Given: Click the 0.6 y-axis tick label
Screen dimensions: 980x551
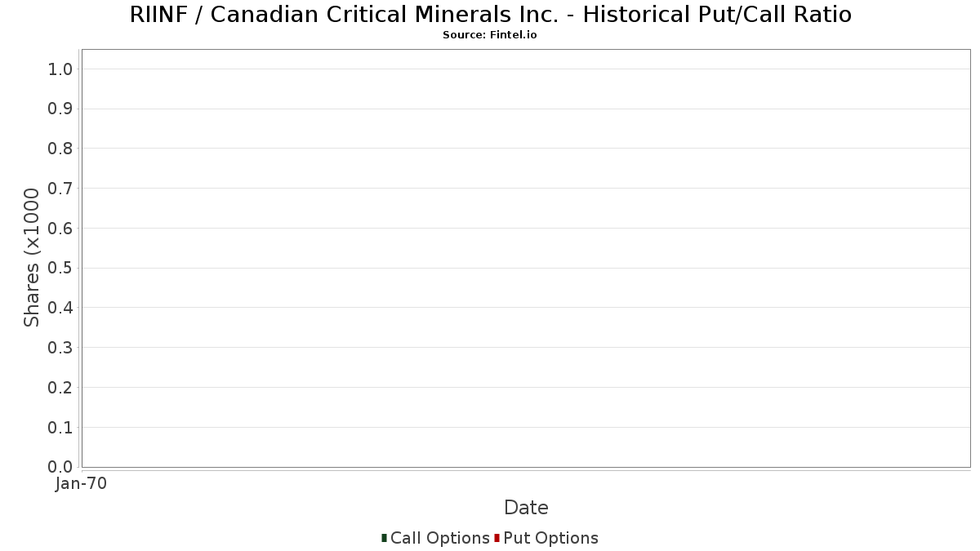Looking at the screenshot, I should [x=61, y=228].
